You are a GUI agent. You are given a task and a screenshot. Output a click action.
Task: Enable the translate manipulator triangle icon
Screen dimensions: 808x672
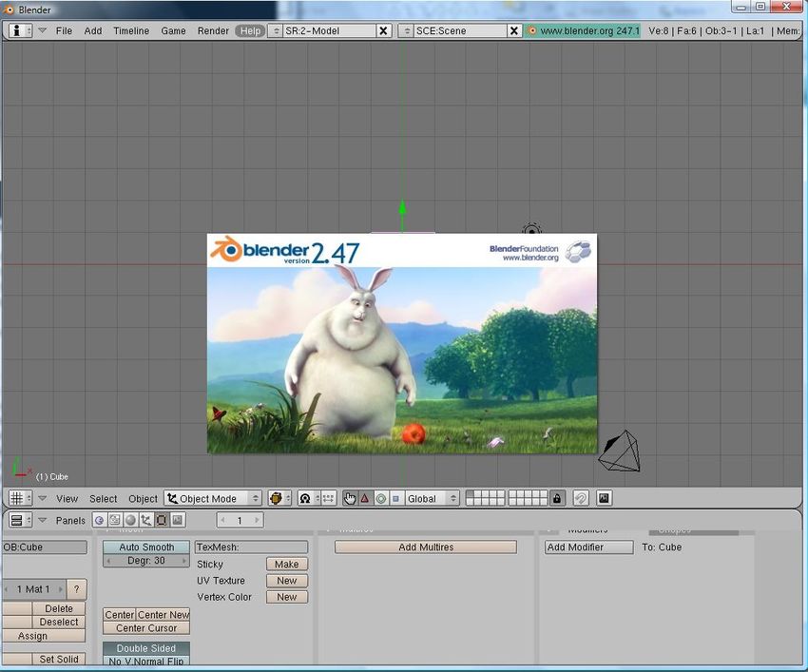365,498
